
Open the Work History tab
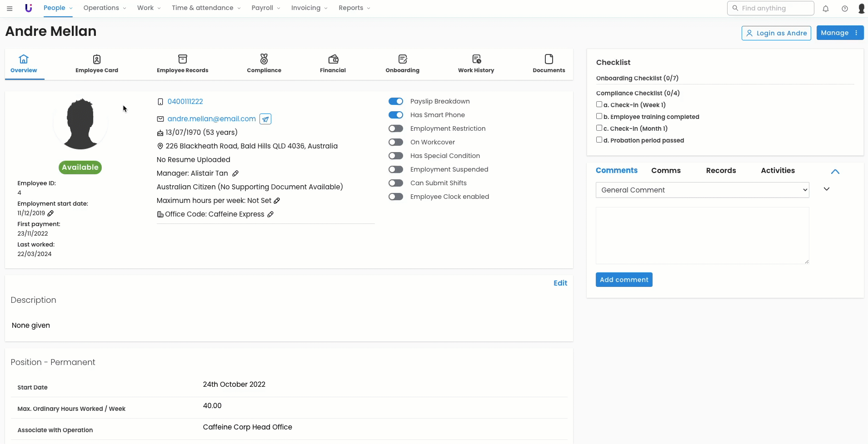click(x=476, y=64)
